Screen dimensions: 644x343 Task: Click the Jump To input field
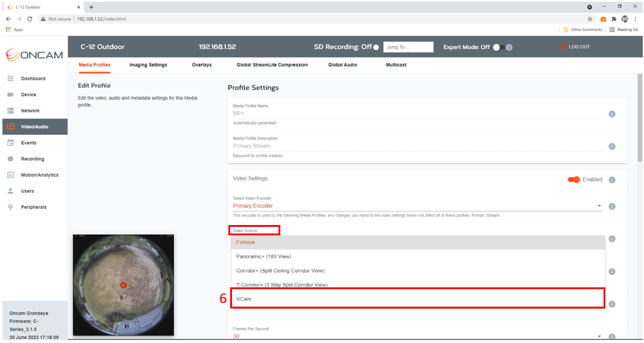coord(408,47)
